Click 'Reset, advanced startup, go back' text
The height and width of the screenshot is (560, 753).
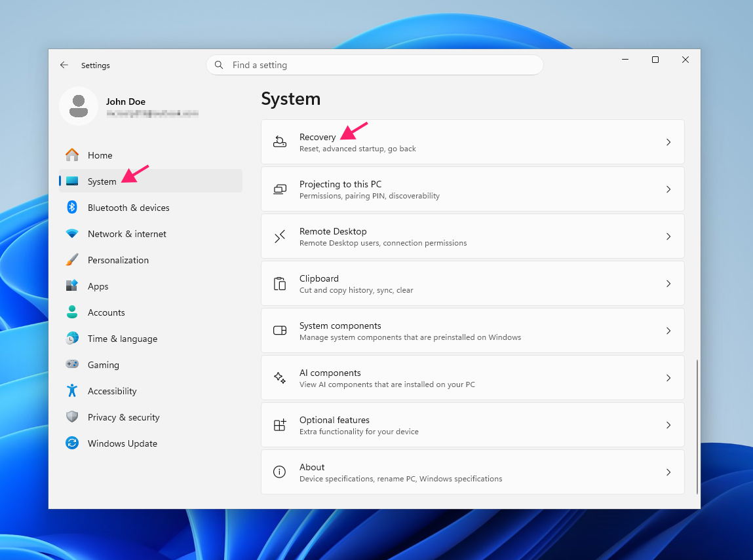coord(357,149)
